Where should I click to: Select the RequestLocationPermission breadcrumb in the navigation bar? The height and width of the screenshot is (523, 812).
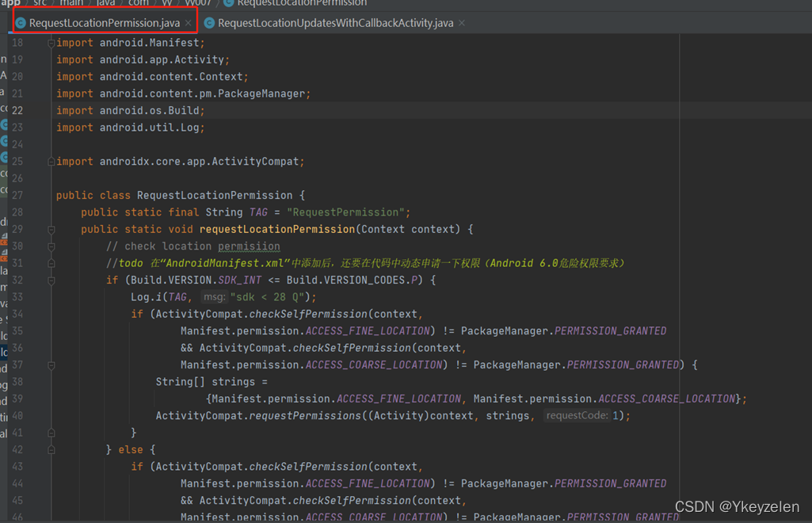(302, 3)
